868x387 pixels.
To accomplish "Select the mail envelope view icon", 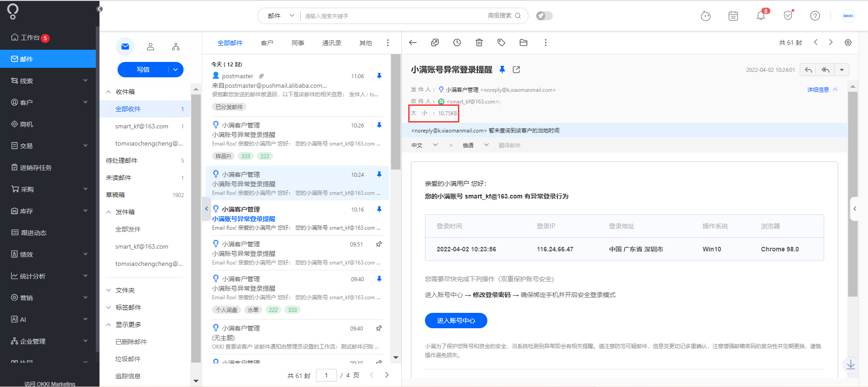I will pos(125,47).
